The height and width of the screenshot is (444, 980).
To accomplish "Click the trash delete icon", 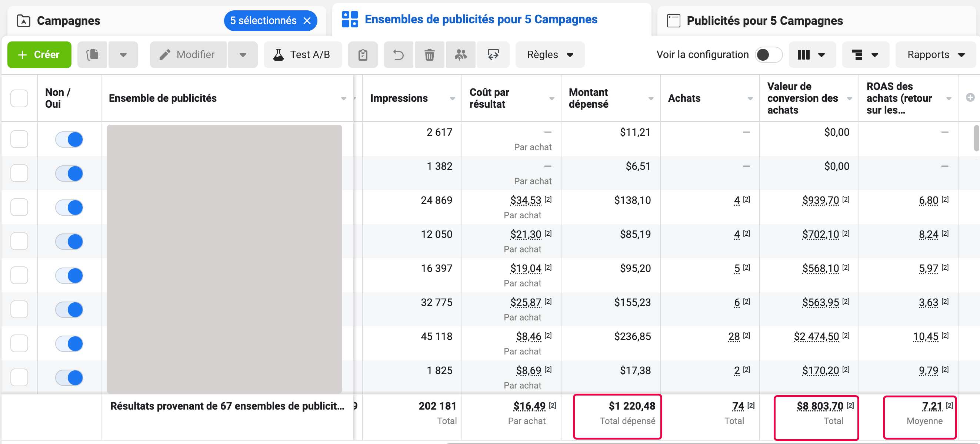I will pyautogui.click(x=429, y=55).
